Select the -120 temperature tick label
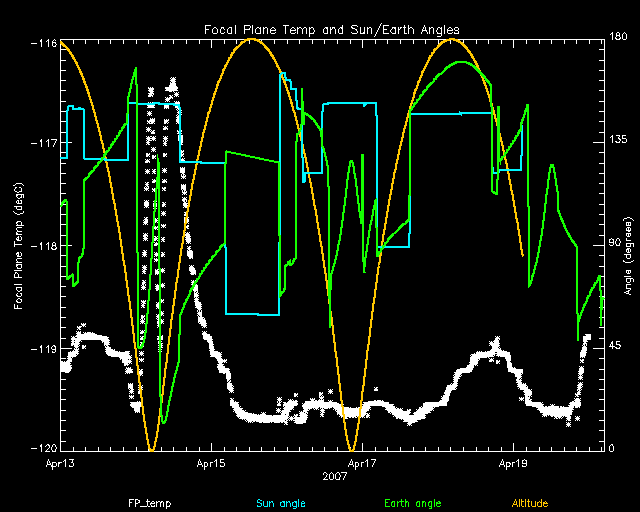Image resolution: width=640 pixels, height=512 pixels. click(43, 450)
